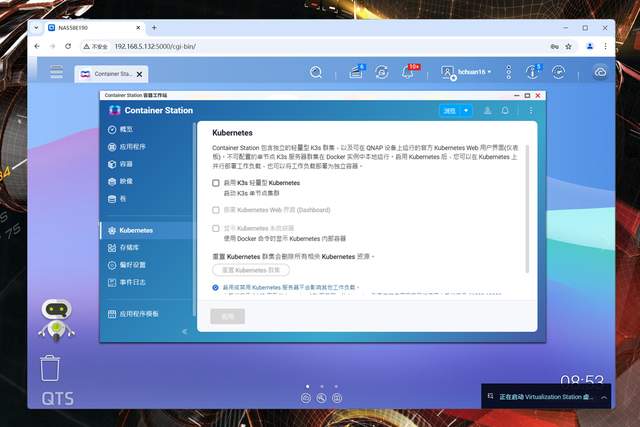Select the first desktop page dot
The height and width of the screenshot is (427, 640).
307,386
